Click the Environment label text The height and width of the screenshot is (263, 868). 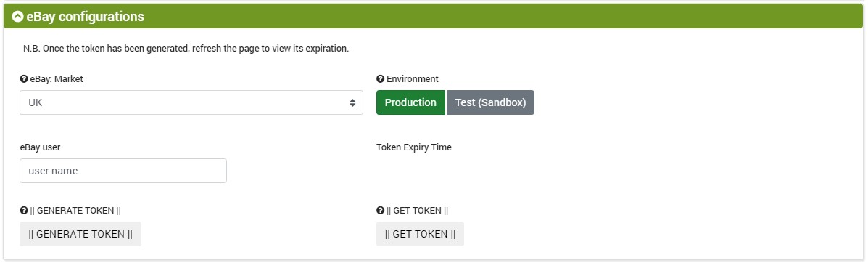pos(413,78)
